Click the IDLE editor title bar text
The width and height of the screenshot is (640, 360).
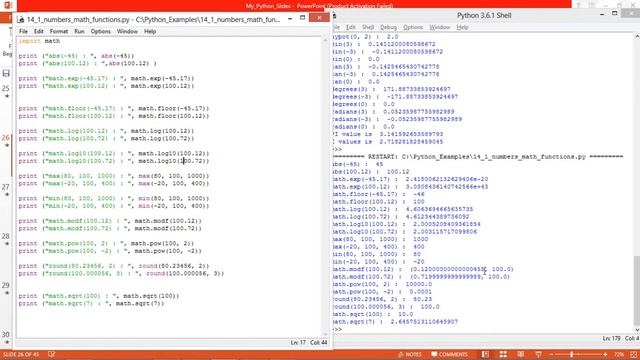tap(153, 19)
